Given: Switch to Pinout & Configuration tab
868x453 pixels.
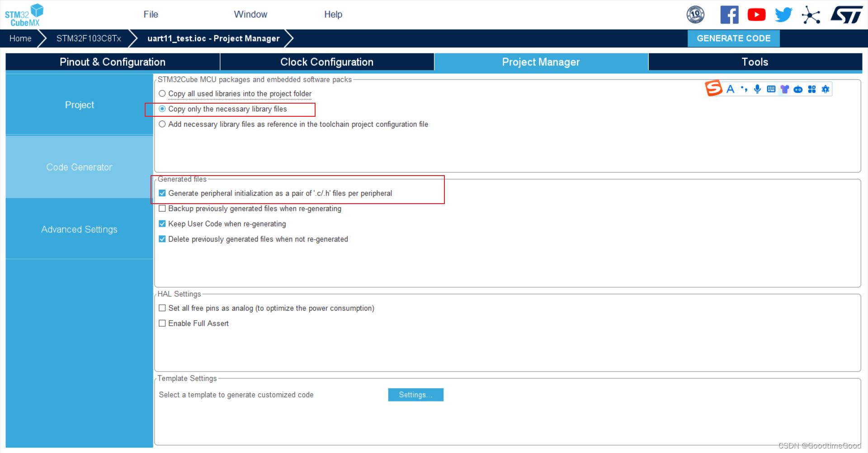Looking at the screenshot, I should [x=113, y=62].
